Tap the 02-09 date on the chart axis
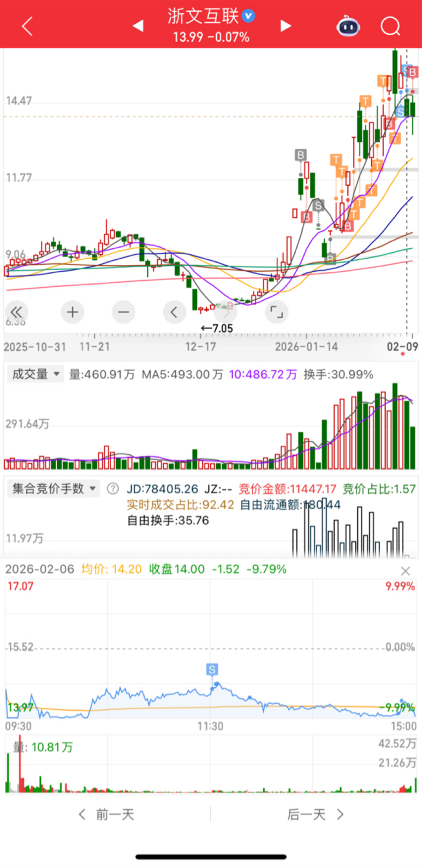The image size is (422, 868). (402, 347)
